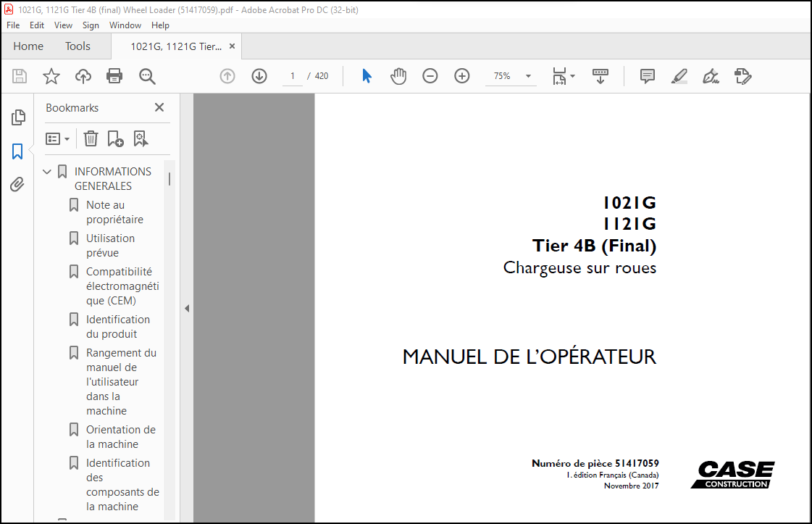Click the Save file icon
Viewport: 812px width, 524px height.
point(19,76)
